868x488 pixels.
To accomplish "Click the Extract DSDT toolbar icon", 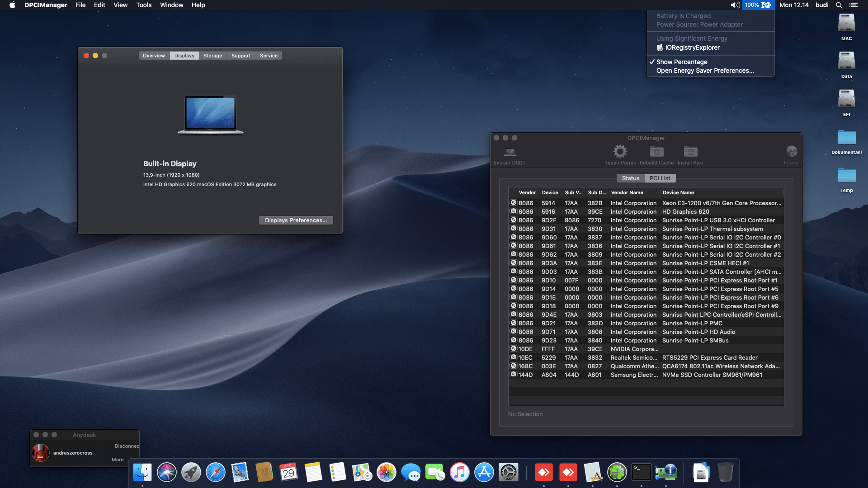I will click(x=509, y=152).
